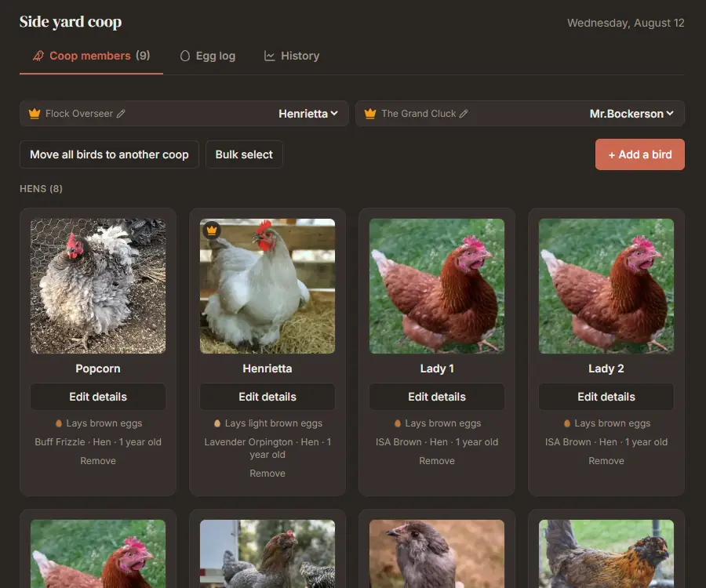Open the Egg log tab
Screen dimensions: 706x588
click(208, 56)
